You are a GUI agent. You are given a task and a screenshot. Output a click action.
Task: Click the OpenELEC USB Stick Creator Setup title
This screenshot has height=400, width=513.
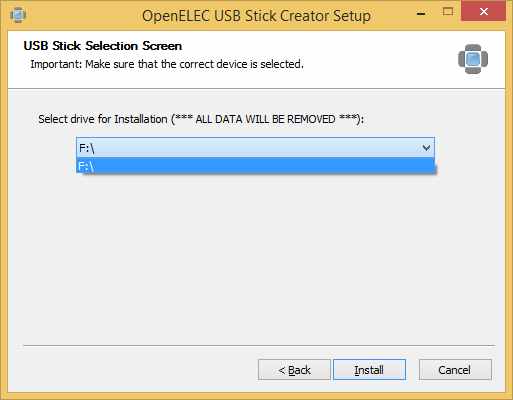point(256,16)
